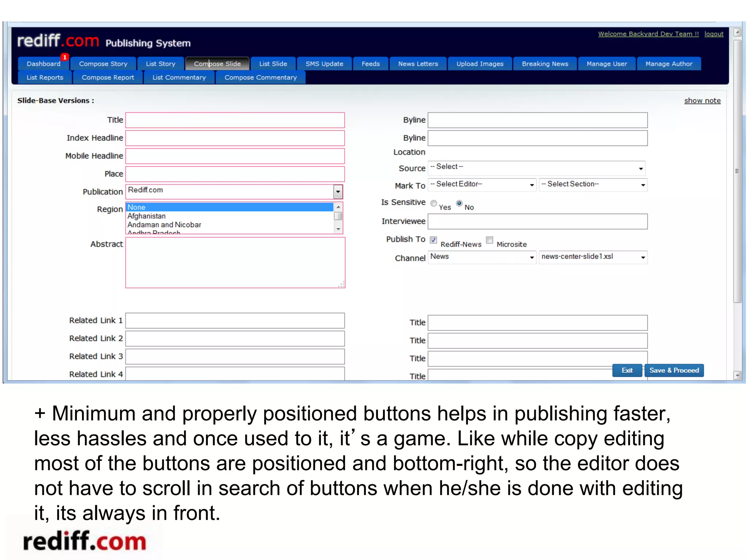The width and height of the screenshot is (747, 560).
Task: Select Afghanistan in the Region list
Action: (230, 216)
